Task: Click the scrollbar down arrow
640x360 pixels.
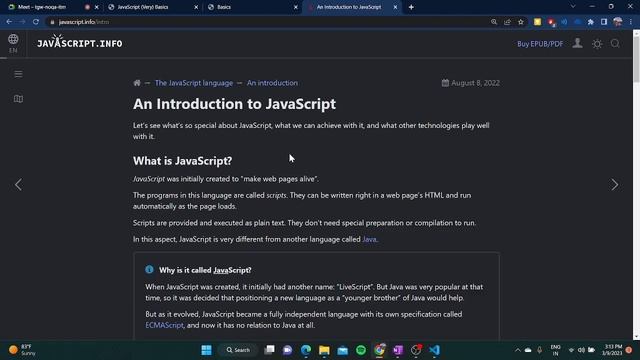Action: point(636,337)
